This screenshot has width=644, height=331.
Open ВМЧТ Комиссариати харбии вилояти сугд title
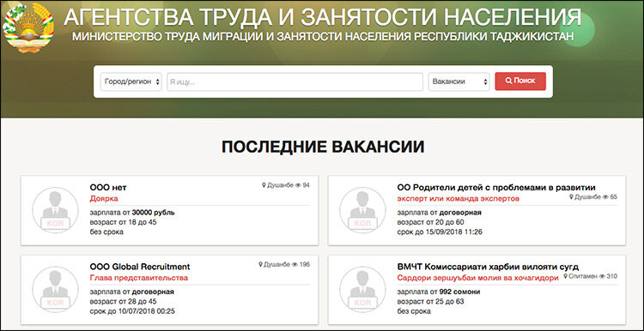(488, 267)
